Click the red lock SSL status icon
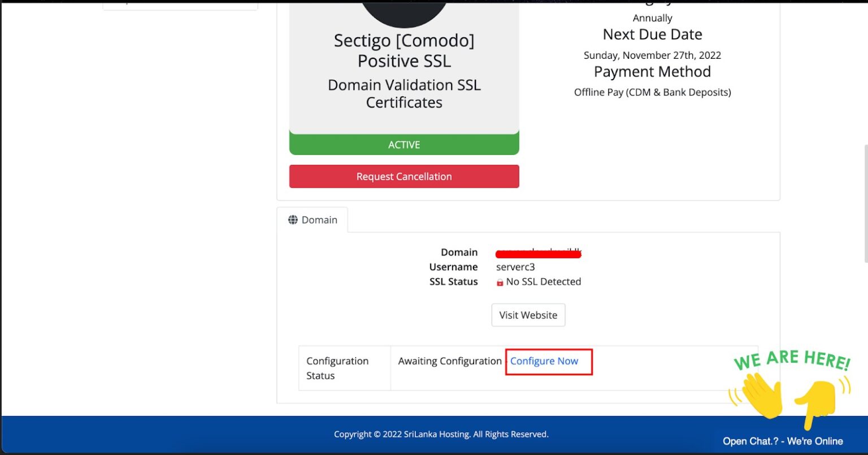The width and height of the screenshot is (868, 455). pos(500,282)
